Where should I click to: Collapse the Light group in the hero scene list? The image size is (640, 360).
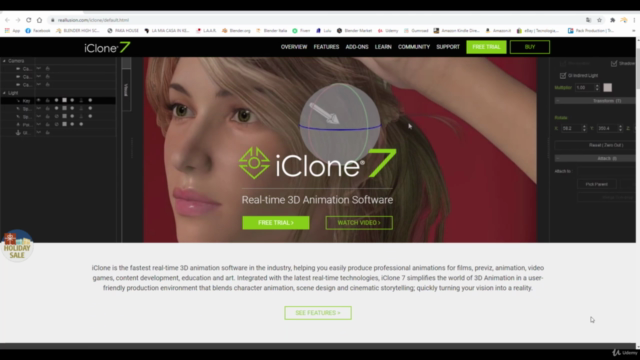(x=4, y=93)
